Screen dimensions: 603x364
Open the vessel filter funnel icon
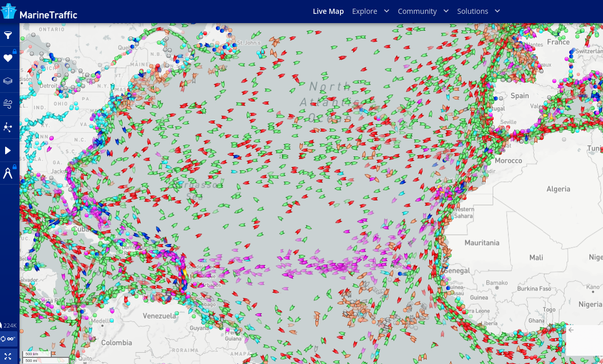pyautogui.click(x=8, y=35)
